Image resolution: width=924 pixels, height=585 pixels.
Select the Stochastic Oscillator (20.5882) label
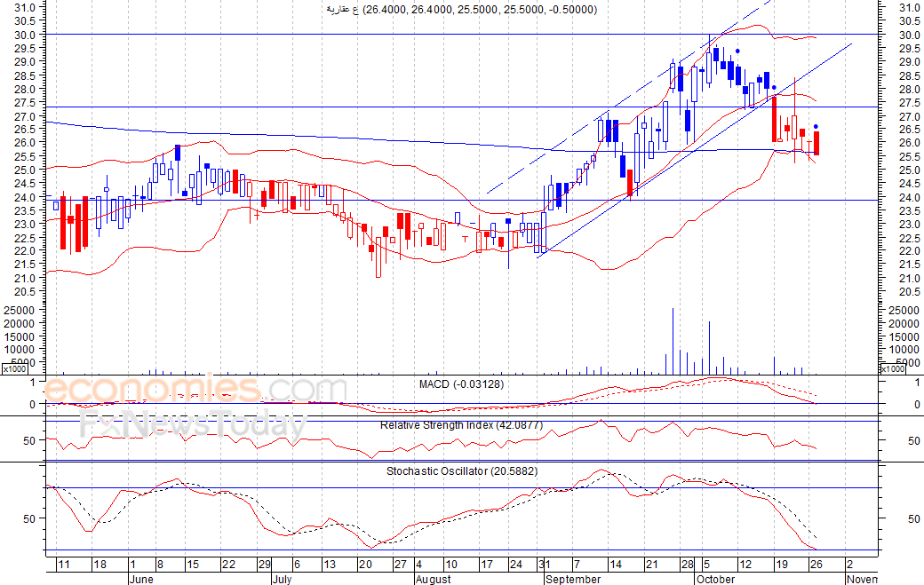tap(462, 471)
